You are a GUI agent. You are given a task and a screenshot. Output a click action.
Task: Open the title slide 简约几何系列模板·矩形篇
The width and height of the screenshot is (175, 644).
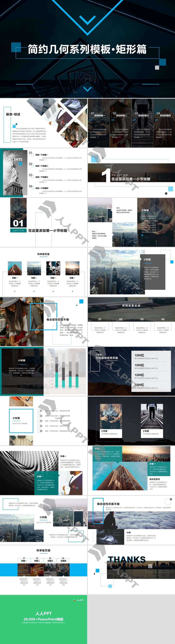point(87,49)
